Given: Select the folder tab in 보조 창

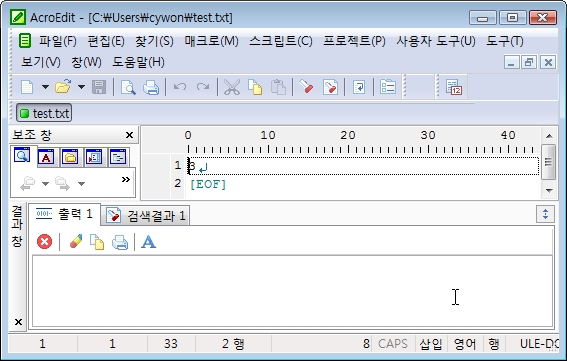Looking at the screenshot, I should click(x=70, y=157).
